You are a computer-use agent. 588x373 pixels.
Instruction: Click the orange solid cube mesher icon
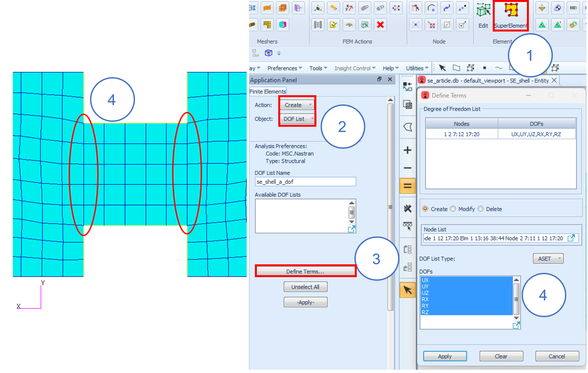pyautogui.click(x=283, y=8)
